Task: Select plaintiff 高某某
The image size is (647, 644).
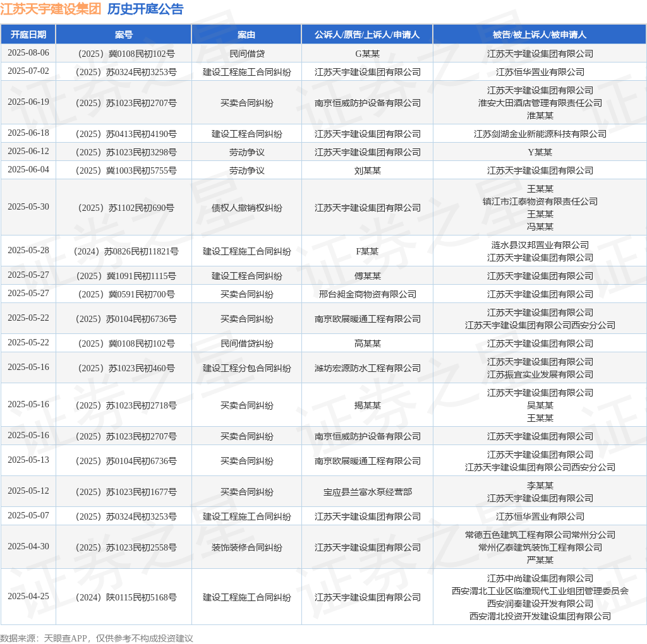Action: [x=367, y=343]
